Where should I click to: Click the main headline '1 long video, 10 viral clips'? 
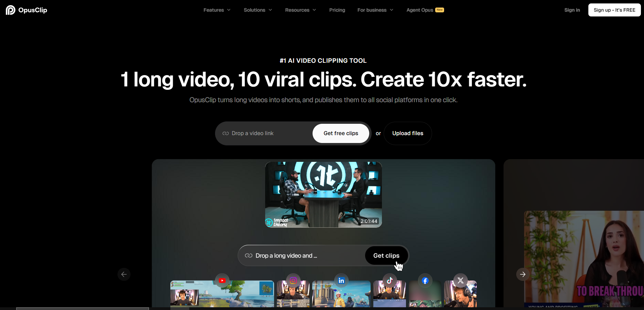[x=324, y=80]
